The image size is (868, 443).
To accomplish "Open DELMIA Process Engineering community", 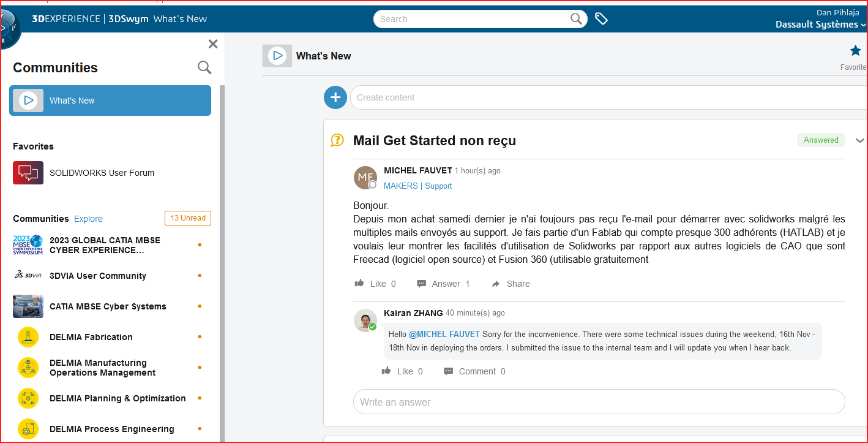I will click(112, 429).
